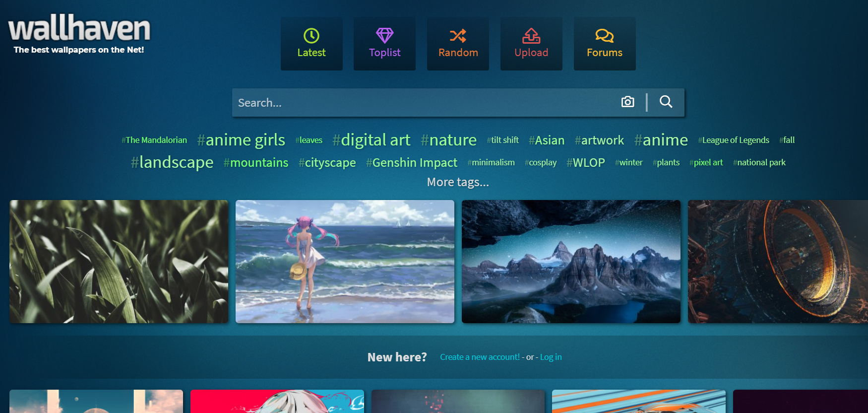Open Forums via the chat bubbles icon

click(x=604, y=36)
